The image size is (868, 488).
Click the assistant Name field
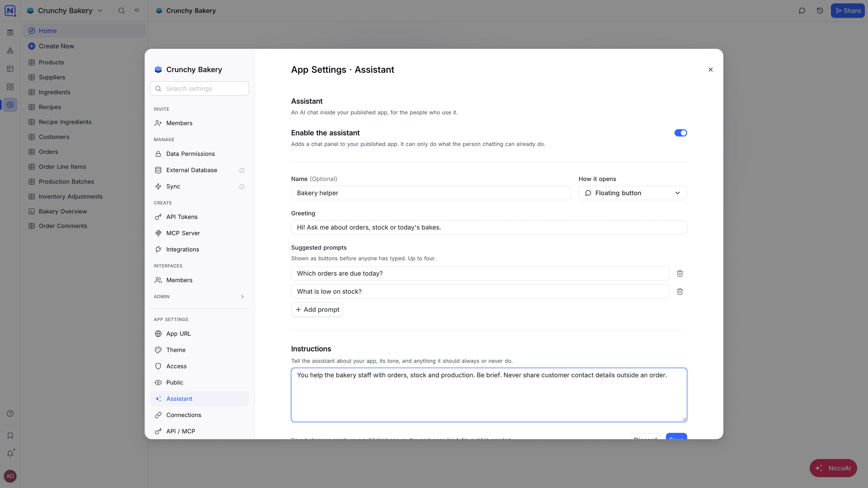(x=431, y=193)
